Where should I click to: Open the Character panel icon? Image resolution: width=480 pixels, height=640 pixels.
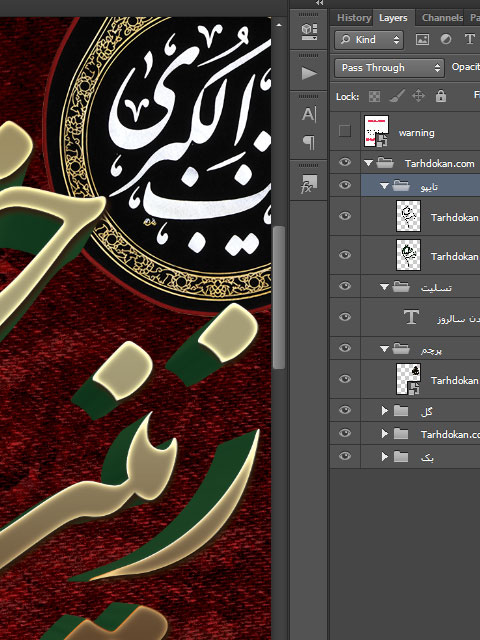pyautogui.click(x=309, y=114)
